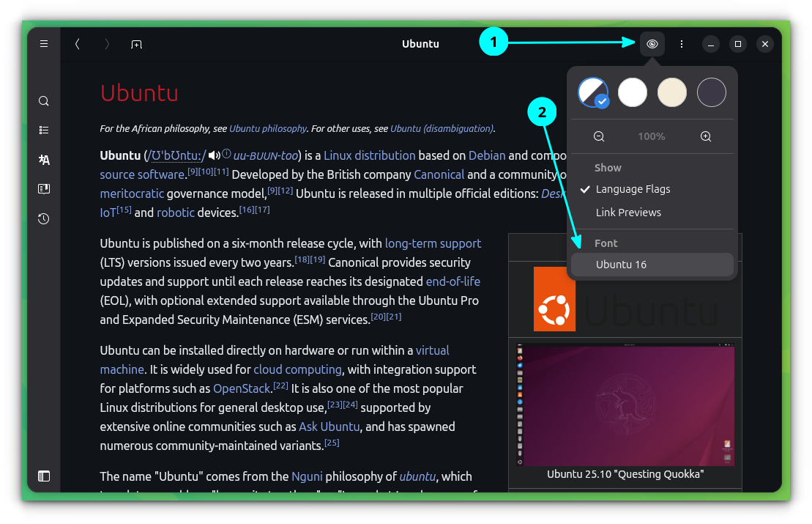The width and height of the screenshot is (812, 524).
Task: Show table of contents in sidebar
Action: (x=44, y=130)
